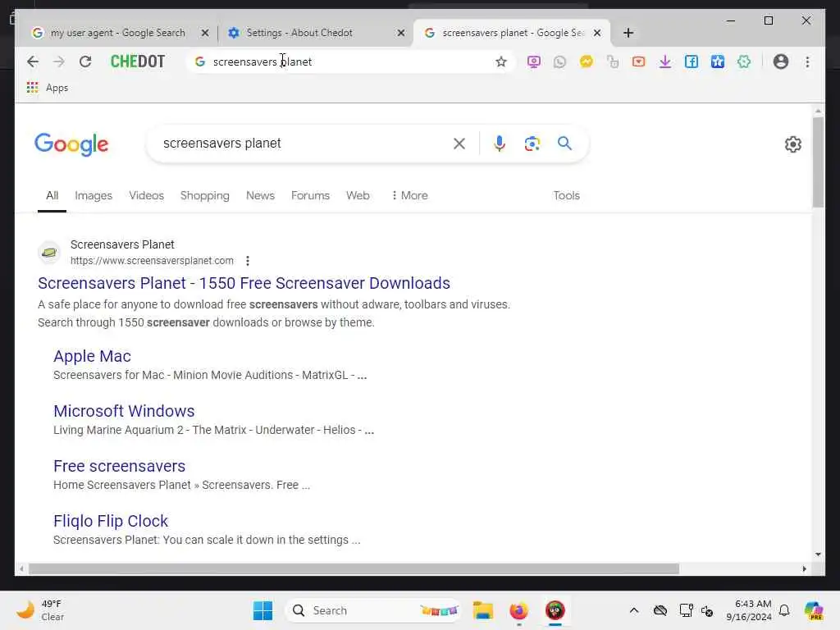Viewport: 840px width, 630px height.
Task: Click the vertical page scrollbar thumb
Action: click(x=818, y=162)
